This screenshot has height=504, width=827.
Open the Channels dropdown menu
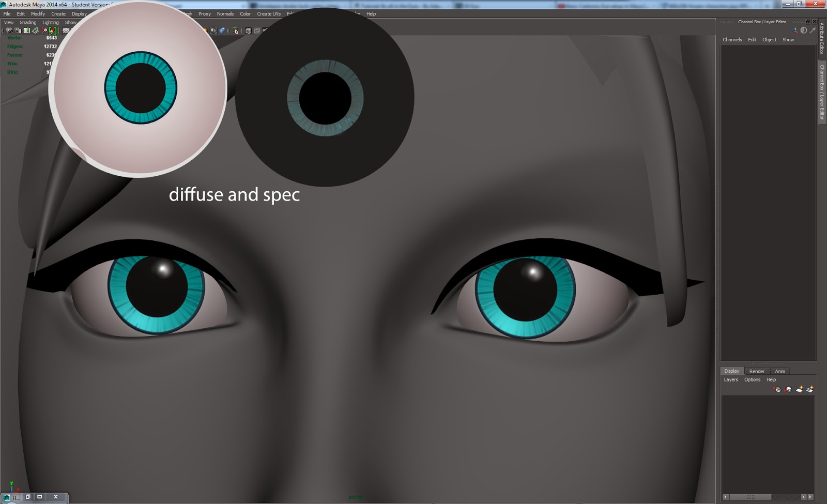coord(732,39)
